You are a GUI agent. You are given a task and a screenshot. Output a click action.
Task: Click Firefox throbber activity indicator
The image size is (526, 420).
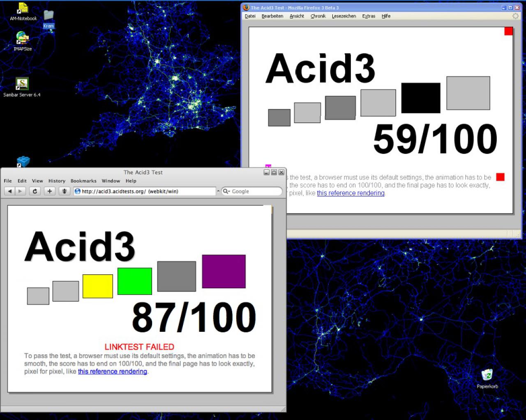[516, 16]
